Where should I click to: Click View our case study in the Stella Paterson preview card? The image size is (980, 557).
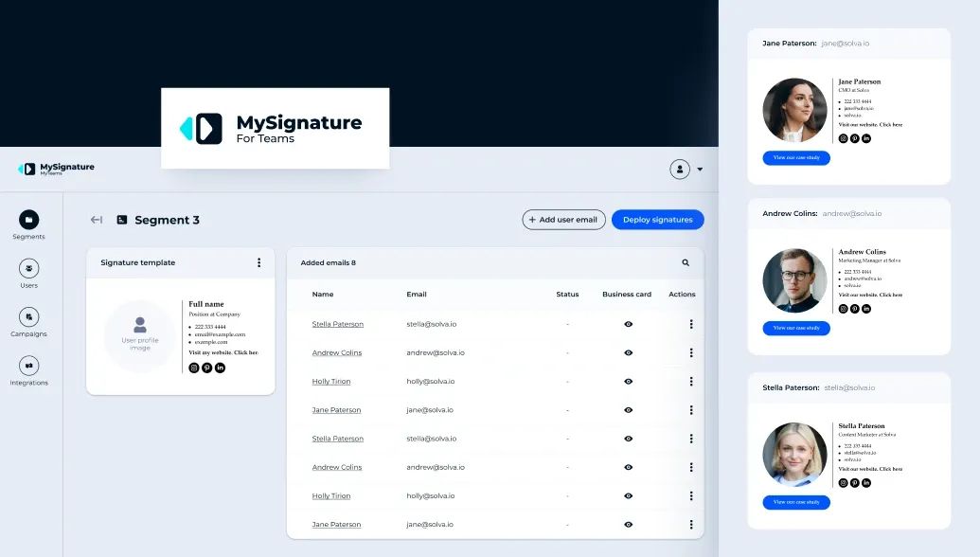click(796, 502)
